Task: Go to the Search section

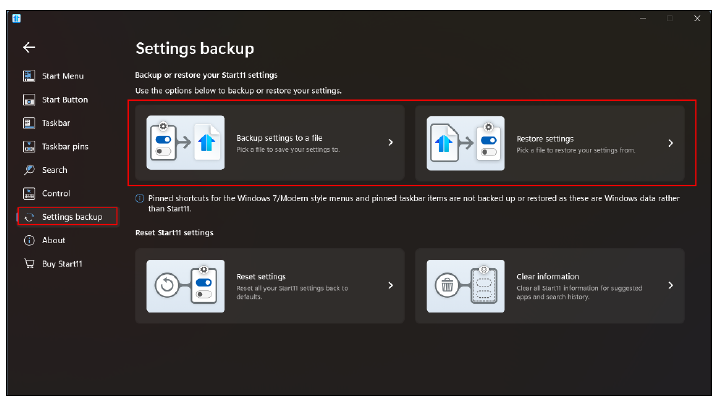Action: tap(54, 170)
